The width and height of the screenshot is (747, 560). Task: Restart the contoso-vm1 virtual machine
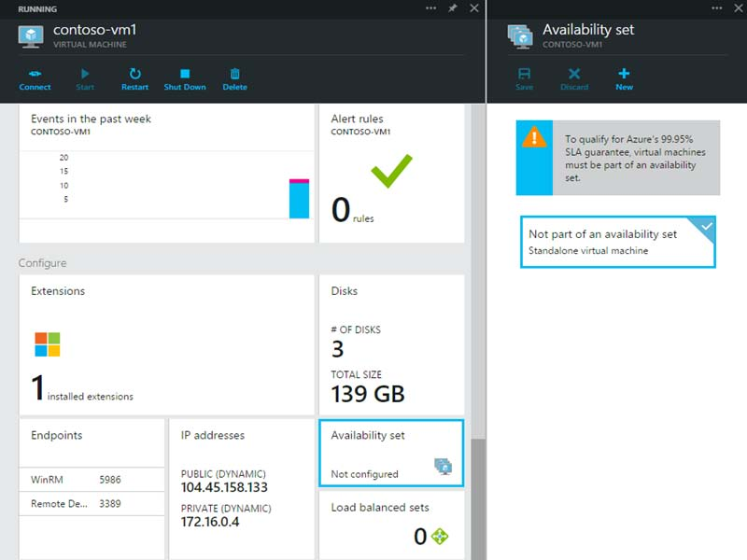pyautogui.click(x=134, y=73)
